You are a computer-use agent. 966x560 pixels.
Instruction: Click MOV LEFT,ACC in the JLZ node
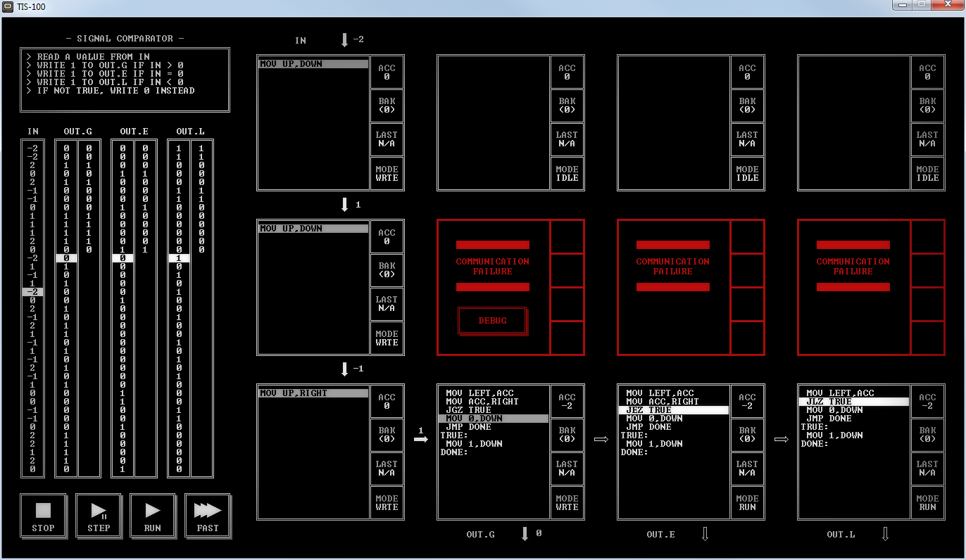tap(840, 393)
